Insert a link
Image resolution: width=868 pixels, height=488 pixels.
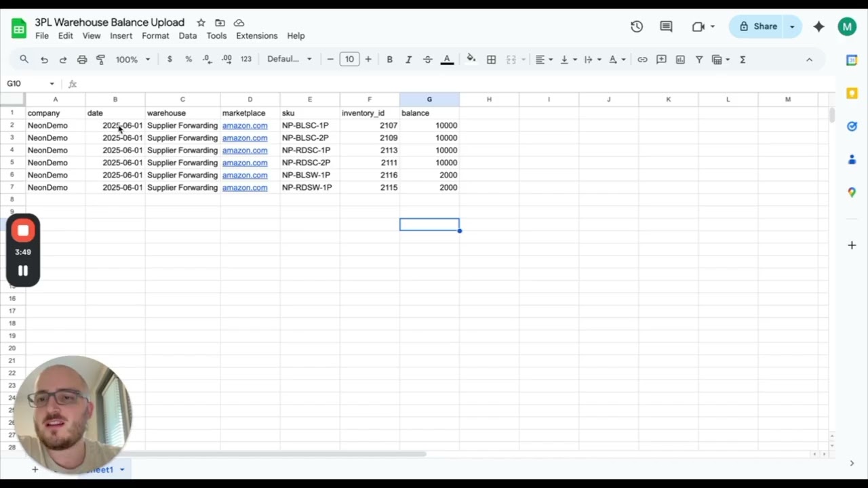pos(642,60)
